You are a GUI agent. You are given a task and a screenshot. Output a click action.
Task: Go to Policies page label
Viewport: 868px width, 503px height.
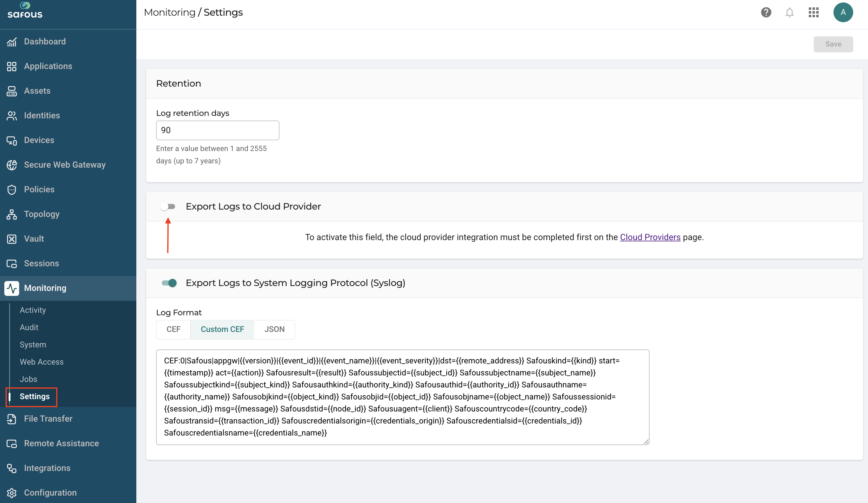click(x=39, y=190)
